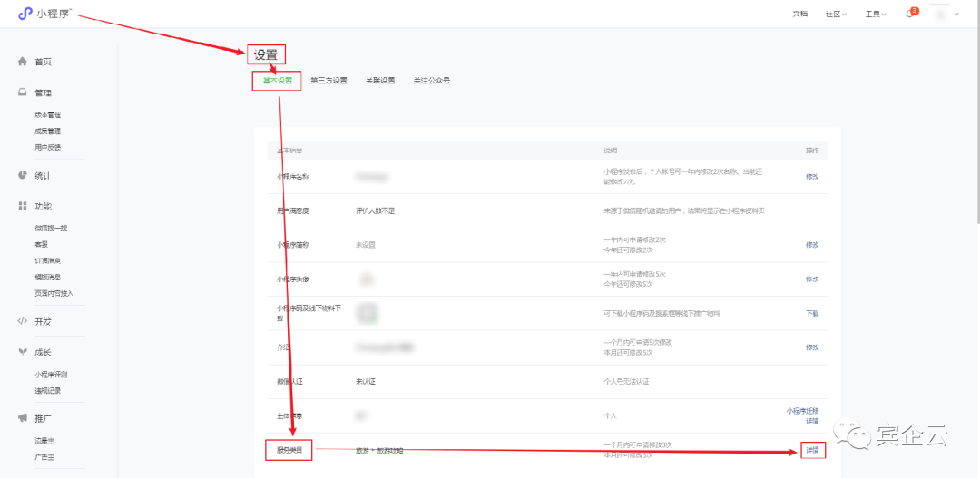Click the 操作 column header
Image resolution: width=980 pixels, height=478 pixels.
coord(812,151)
